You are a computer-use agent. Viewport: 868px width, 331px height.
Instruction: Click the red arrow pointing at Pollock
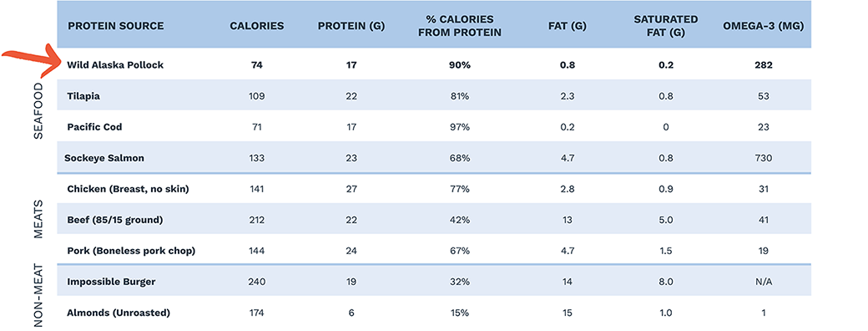point(33,62)
